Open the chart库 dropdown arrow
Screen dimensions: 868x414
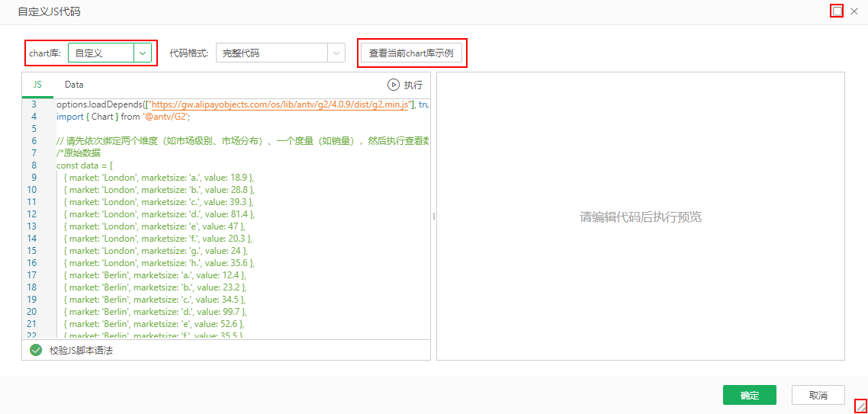point(143,53)
